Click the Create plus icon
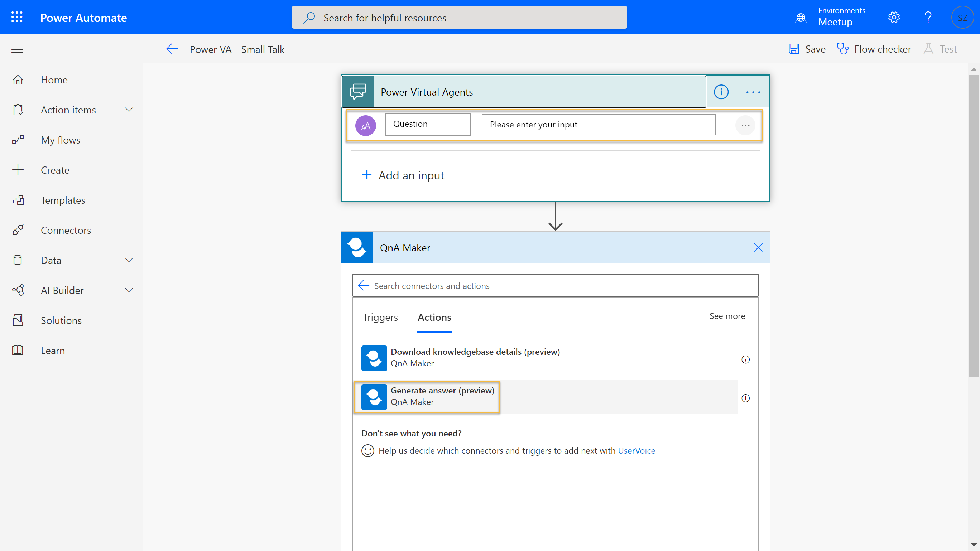This screenshot has width=980, height=551. tap(18, 170)
